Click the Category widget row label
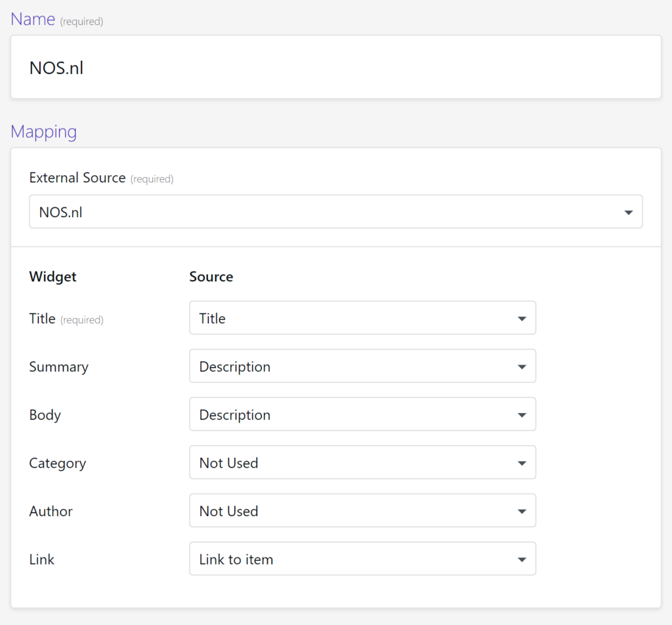672x625 pixels. [x=58, y=464]
